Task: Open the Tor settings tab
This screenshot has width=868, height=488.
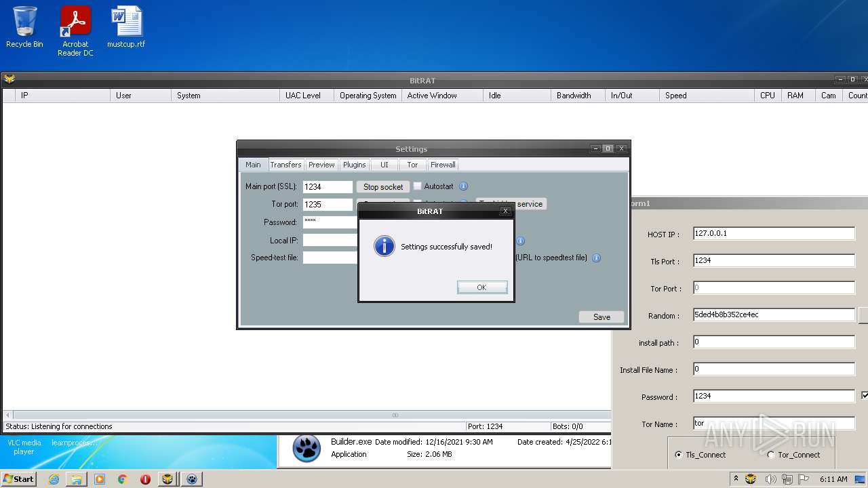Action: [412, 165]
